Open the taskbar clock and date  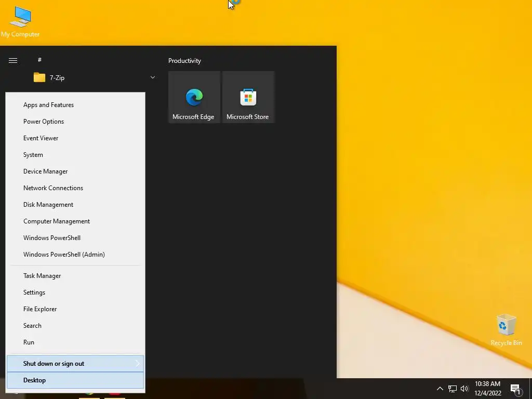pos(487,389)
